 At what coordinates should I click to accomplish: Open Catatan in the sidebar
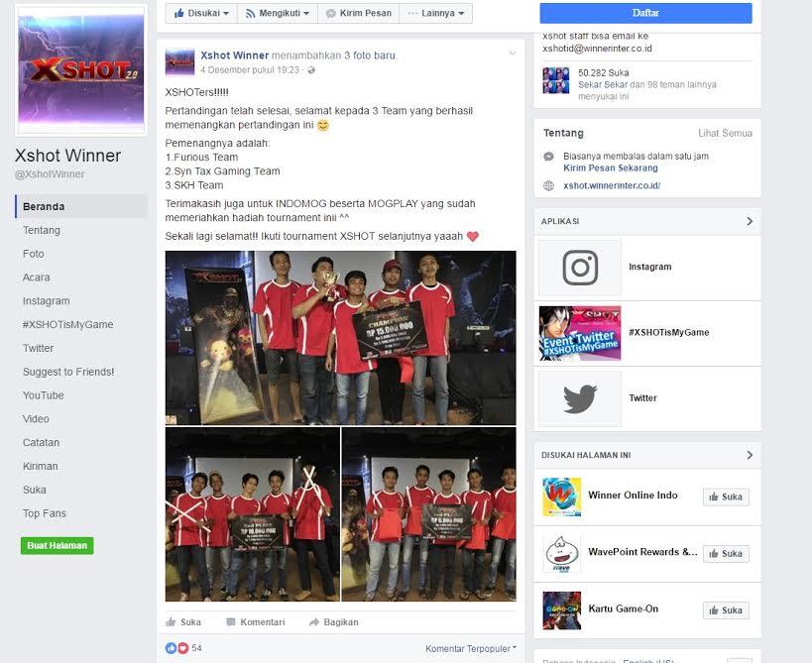[x=41, y=443]
